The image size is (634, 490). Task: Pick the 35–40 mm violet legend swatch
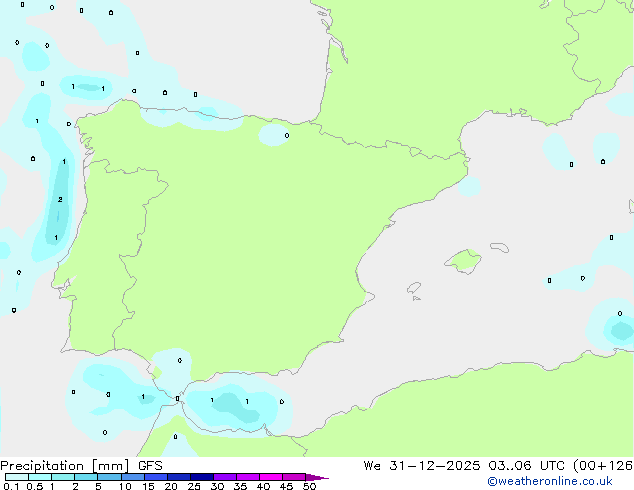tap(247, 477)
